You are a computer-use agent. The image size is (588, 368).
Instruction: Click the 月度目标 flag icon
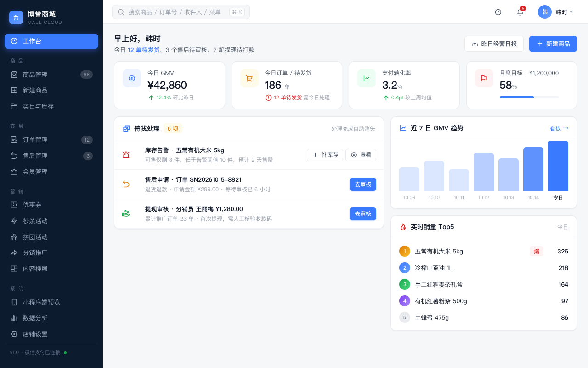[484, 78]
